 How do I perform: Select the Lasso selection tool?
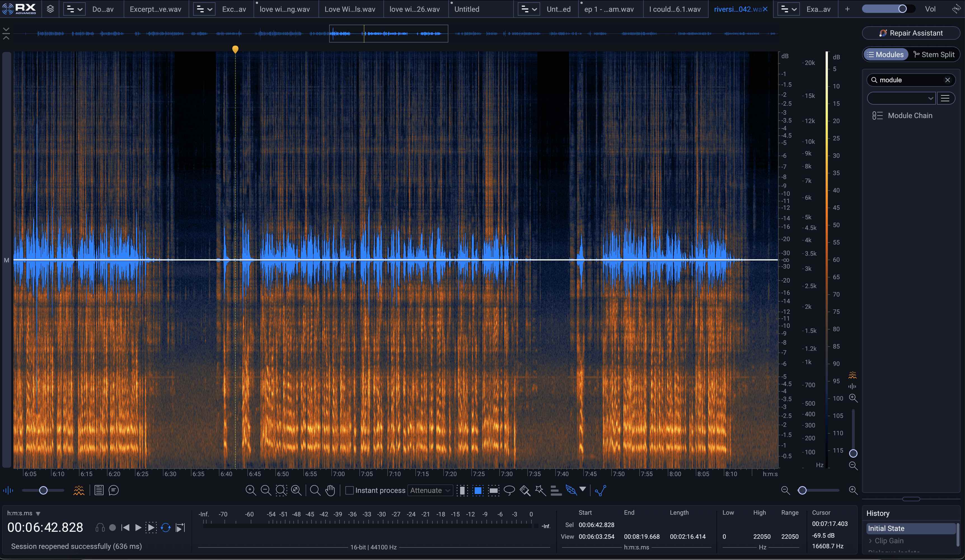(509, 490)
